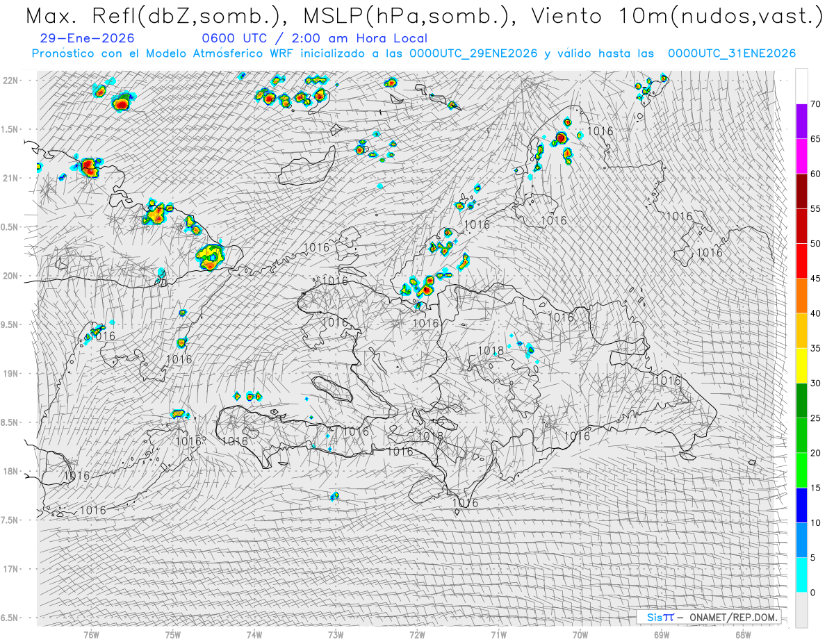Click the "Viento 10m(nudos,vast.)" title text
Screen dimensions: 834x644
[676, 15]
